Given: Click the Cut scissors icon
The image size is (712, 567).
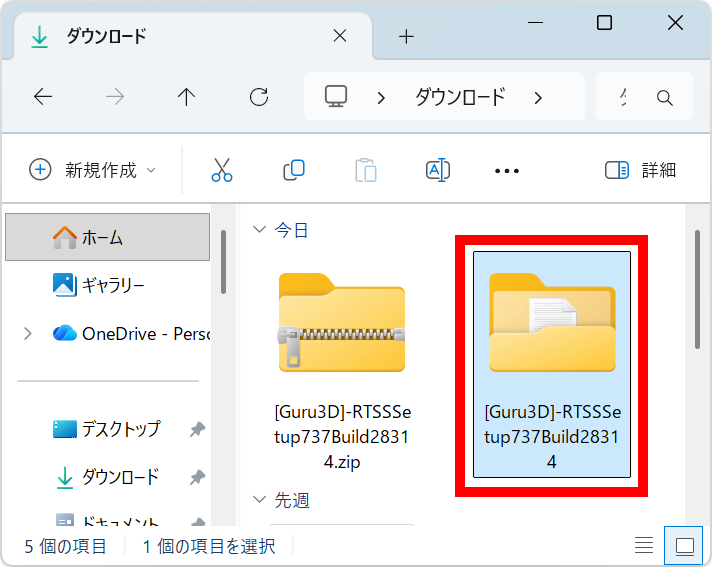Looking at the screenshot, I should 221,170.
